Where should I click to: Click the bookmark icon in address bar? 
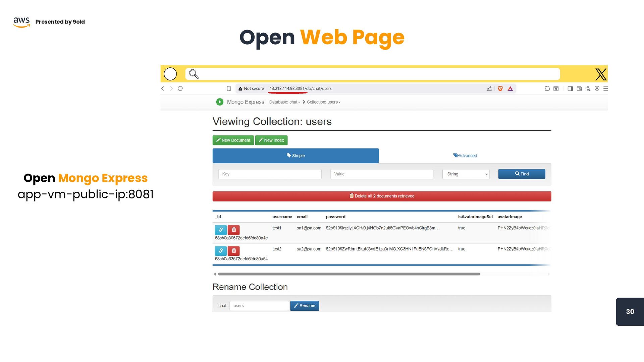point(229,88)
